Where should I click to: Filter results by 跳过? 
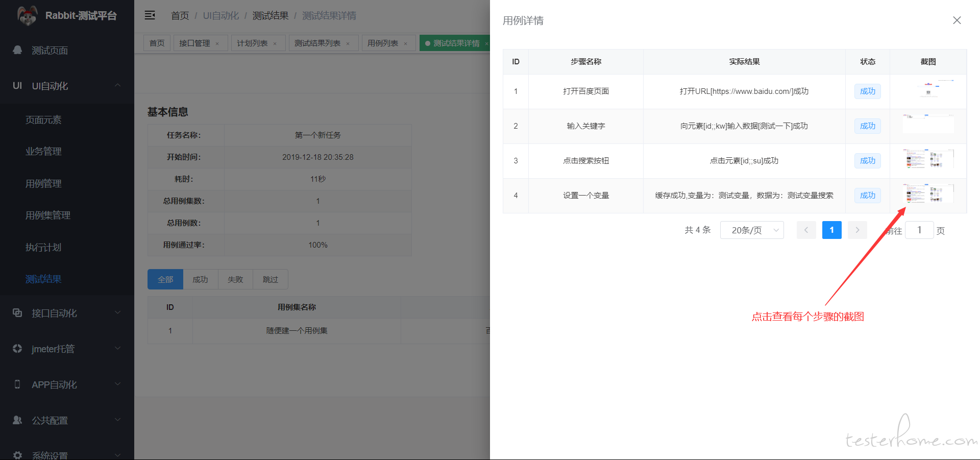pos(271,279)
